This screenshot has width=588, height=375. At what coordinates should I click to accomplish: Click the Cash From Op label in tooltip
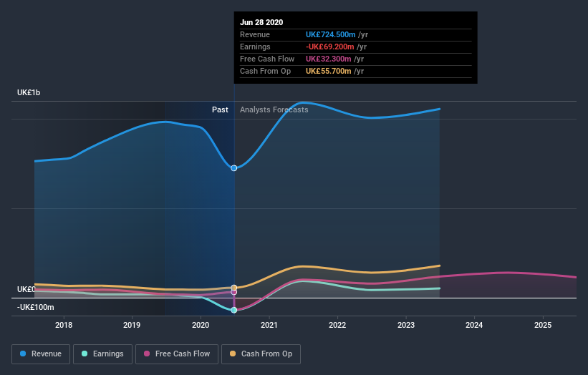(266, 71)
